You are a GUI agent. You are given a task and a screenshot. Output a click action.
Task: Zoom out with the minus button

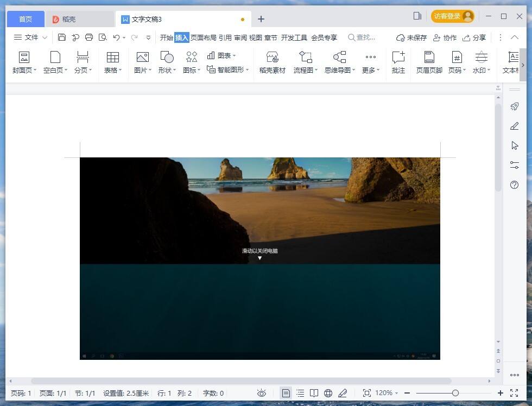pos(407,393)
